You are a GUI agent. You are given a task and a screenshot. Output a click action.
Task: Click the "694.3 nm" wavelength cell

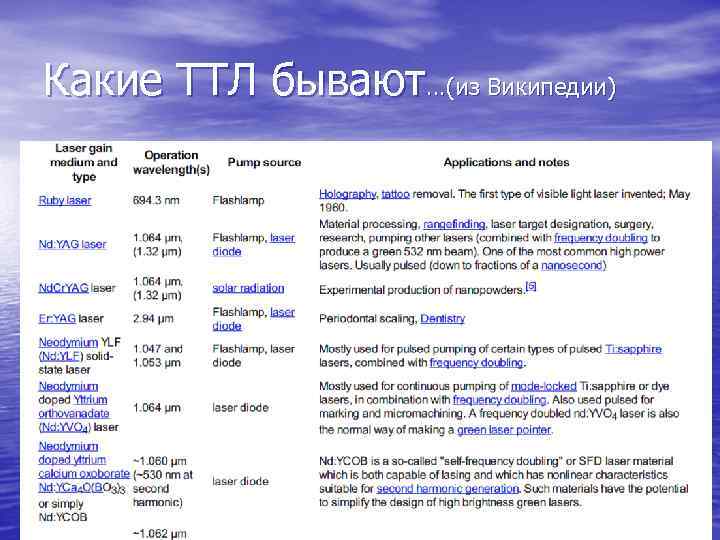click(156, 201)
